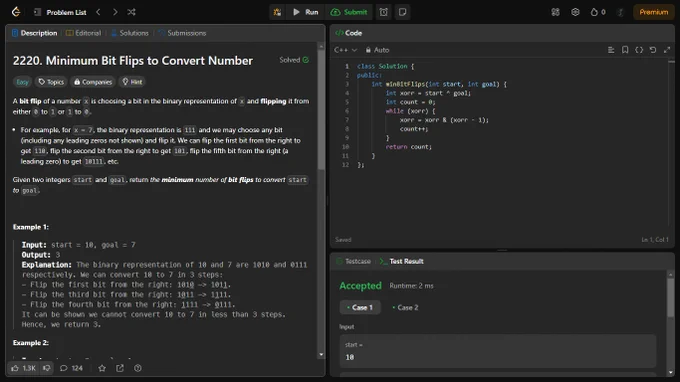Click the Code panel header
The image size is (680, 382).
pos(349,33)
